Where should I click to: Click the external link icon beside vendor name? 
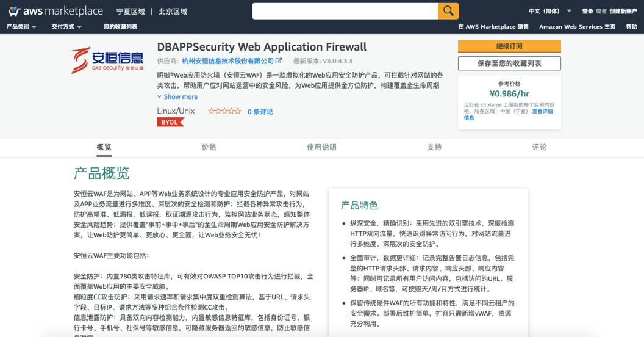[279, 61]
